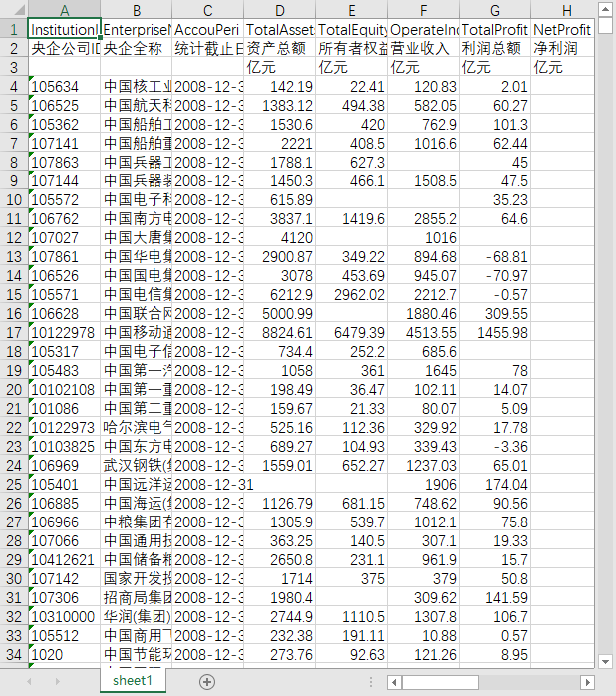Select the 亿元 unit cell in column H
The image size is (616, 696).
[x=563, y=67]
